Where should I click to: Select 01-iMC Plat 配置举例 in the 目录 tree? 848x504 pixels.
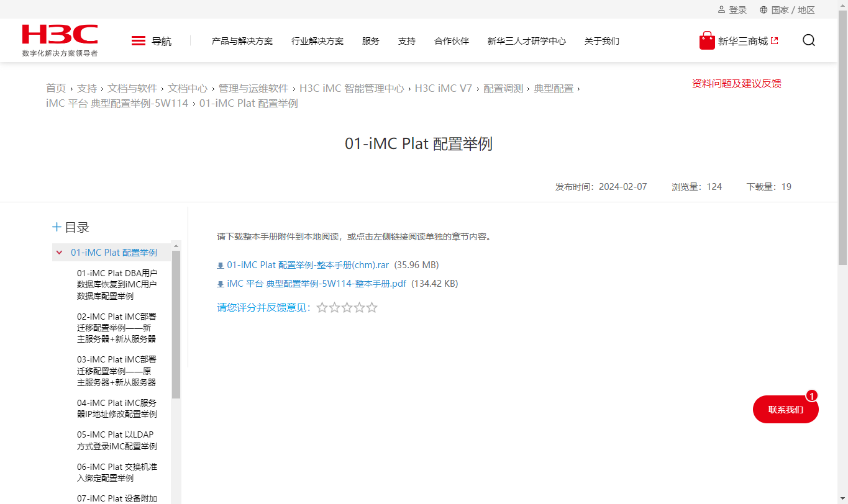click(114, 253)
